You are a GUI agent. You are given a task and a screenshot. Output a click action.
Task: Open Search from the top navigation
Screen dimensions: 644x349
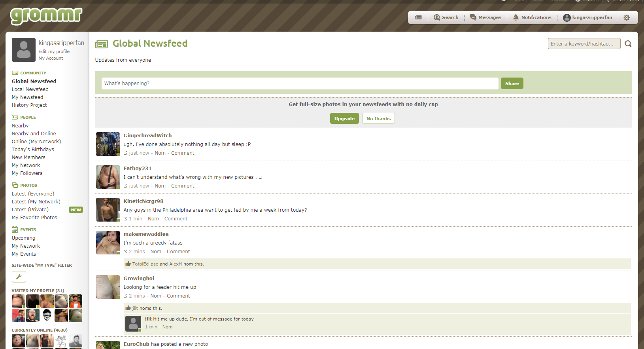click(446, 17)
